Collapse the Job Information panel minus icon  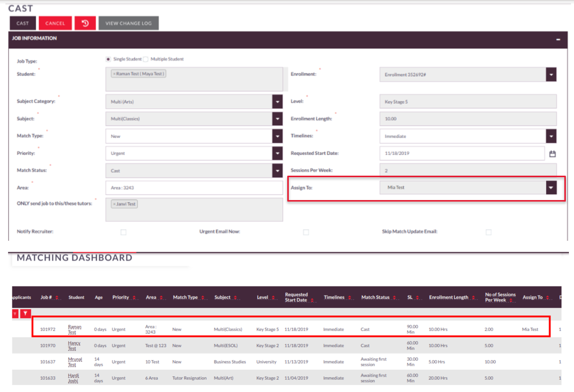[x=558, y=39]
